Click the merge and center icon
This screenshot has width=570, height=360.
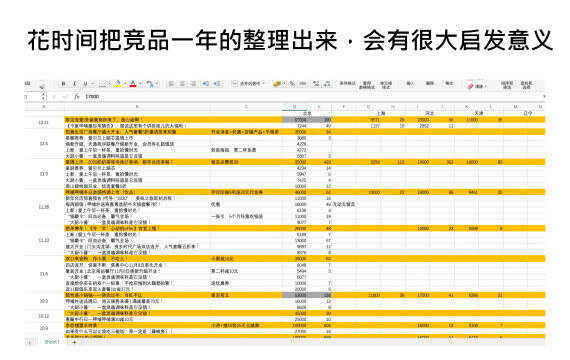click(235, 84)
